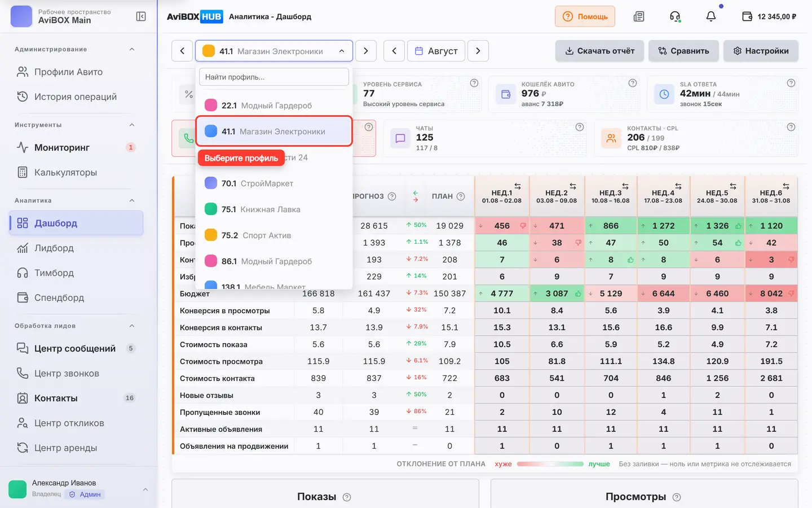812x508 pixels.
Task: Open Настройки settings button
Action: (761, 51)
